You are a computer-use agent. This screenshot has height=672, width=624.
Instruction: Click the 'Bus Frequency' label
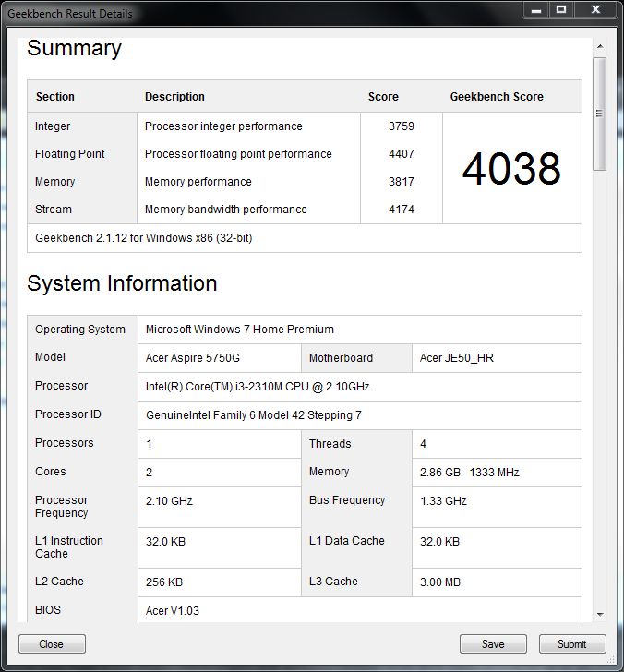click(x=347, y=500)
